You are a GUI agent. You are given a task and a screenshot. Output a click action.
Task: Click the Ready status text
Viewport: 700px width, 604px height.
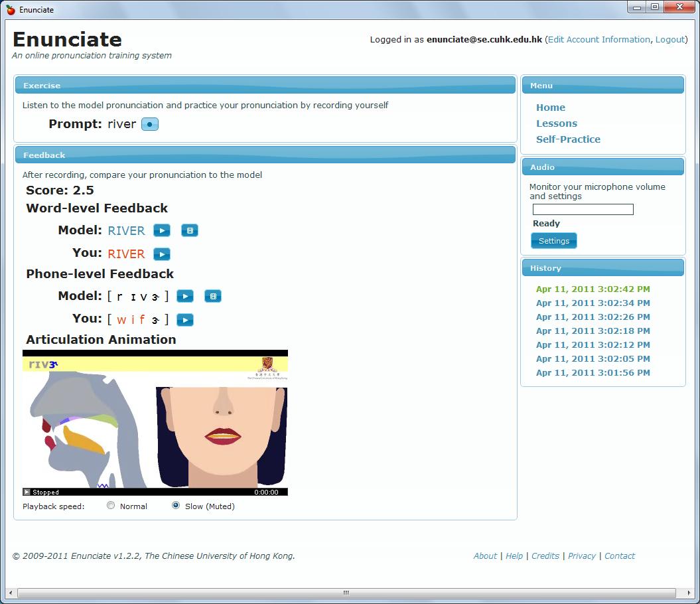pos(546,224)
